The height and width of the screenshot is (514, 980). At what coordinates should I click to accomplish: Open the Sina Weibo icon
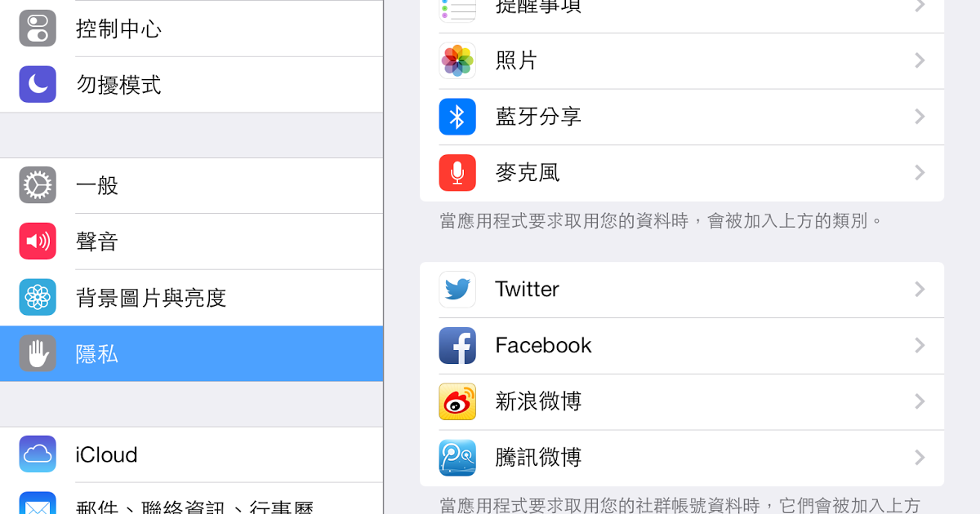(x=457, y=401)
